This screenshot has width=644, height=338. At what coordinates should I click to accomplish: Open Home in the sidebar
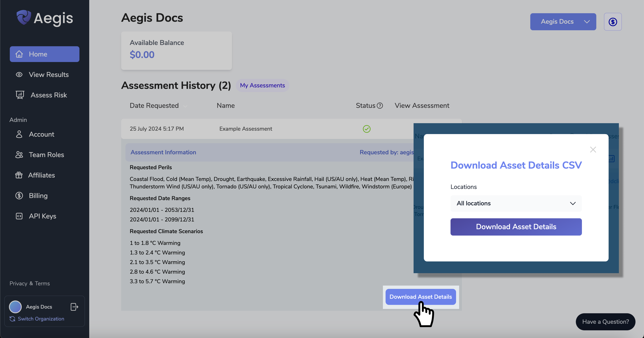click(x=45, y=54)
